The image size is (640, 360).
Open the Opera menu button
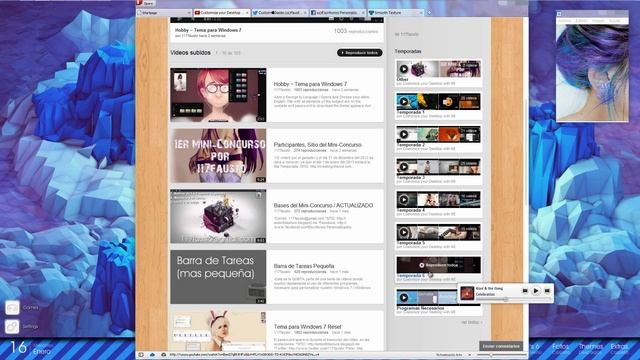pyautogui.click(x=146, y=3)
